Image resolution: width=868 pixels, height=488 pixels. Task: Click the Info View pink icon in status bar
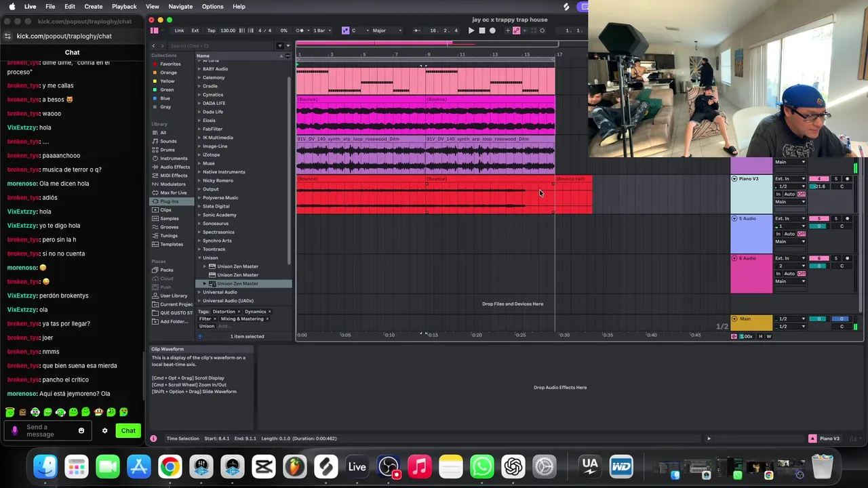[x=153, y=439]
